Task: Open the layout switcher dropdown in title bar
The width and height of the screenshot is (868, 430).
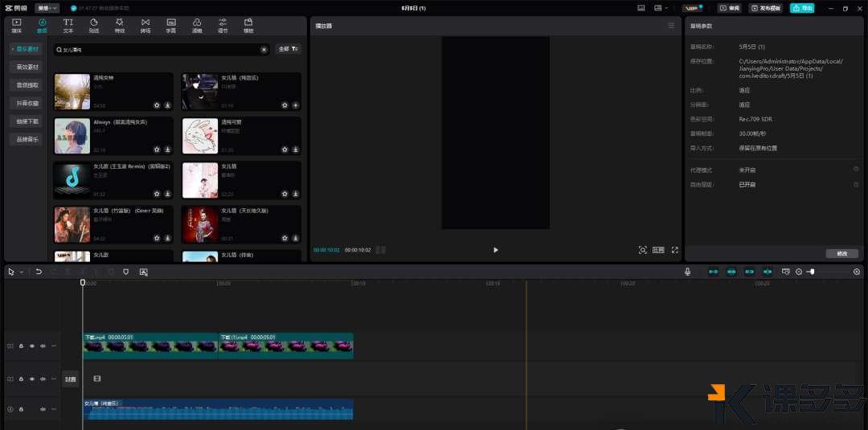Action: tap(661, 8)
